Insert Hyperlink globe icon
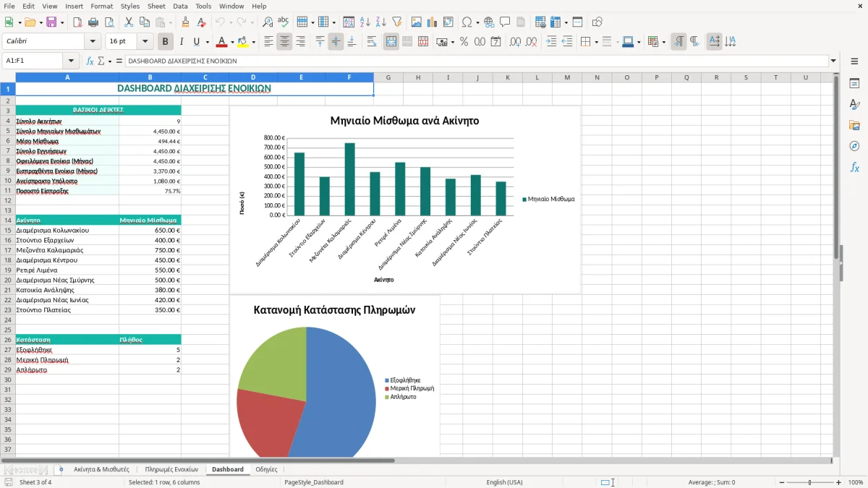 489,22
